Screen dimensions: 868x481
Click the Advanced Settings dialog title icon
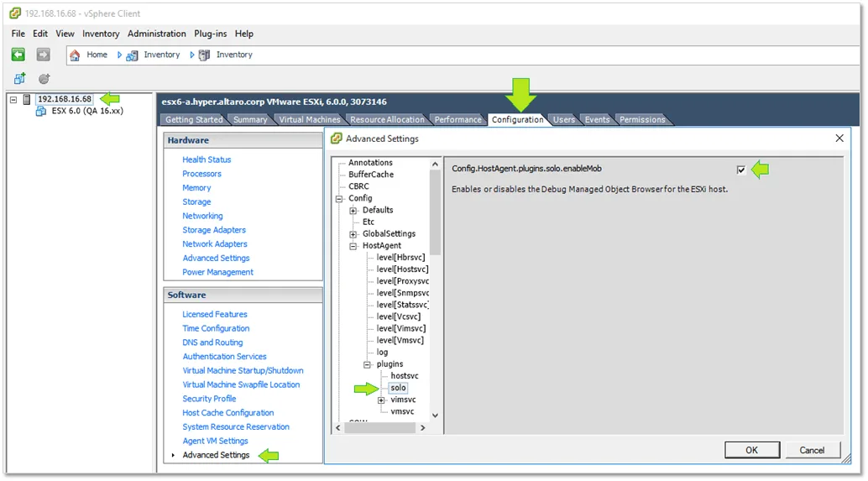pyautogui.click(x=336, y=139)
